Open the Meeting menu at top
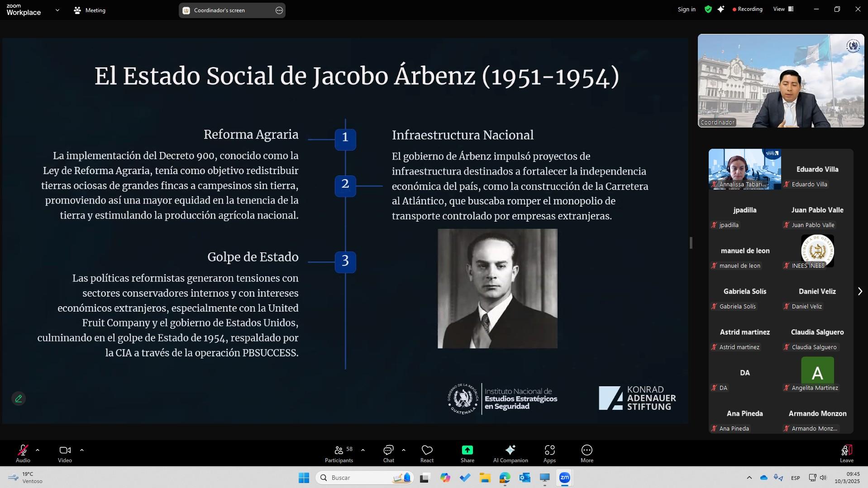The image size is (868, 488). pyautogui.click(x=90, y=10)
